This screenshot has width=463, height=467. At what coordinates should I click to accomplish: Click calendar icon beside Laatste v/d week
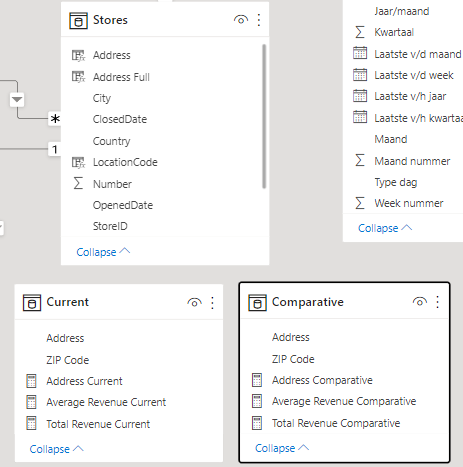360,75
